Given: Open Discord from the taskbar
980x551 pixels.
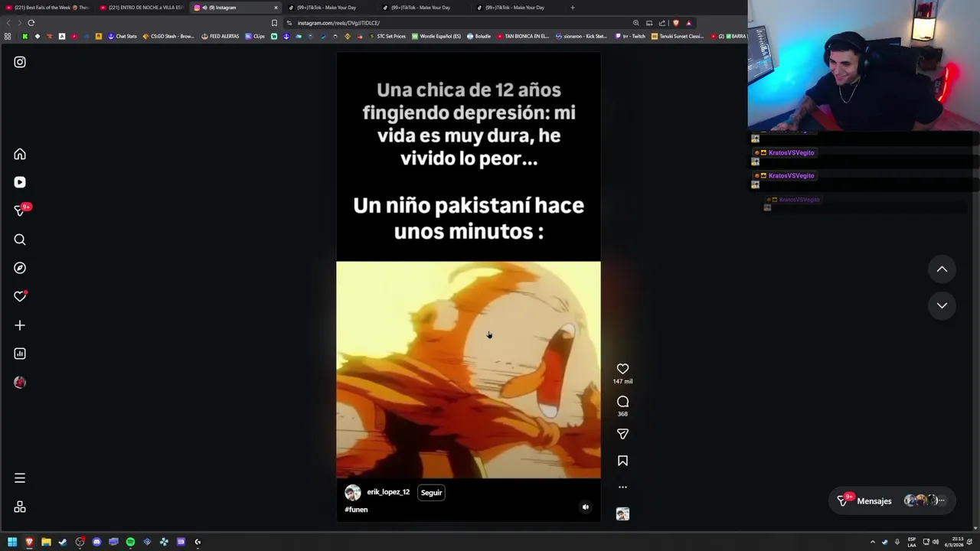Looking at the screenshot, I should pos(96,542).
